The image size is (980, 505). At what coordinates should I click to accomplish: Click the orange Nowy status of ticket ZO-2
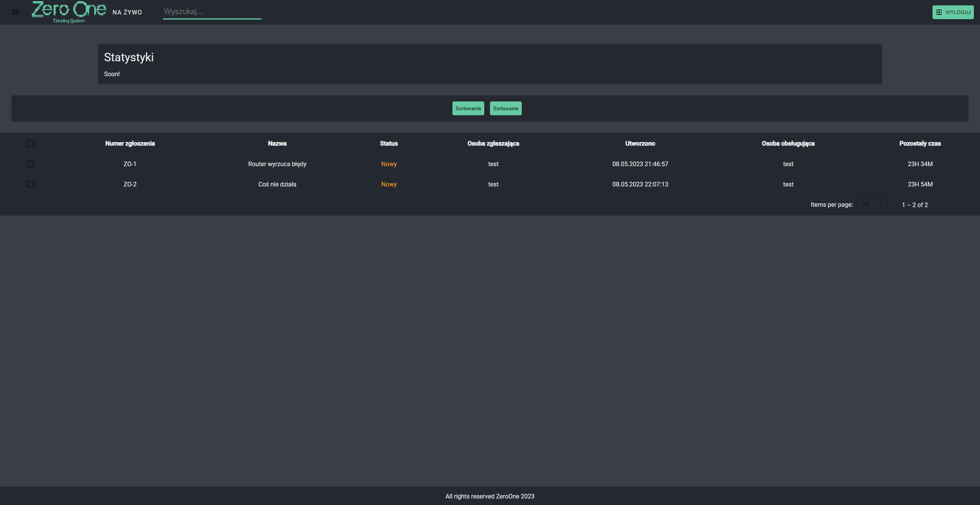point(389,184)
